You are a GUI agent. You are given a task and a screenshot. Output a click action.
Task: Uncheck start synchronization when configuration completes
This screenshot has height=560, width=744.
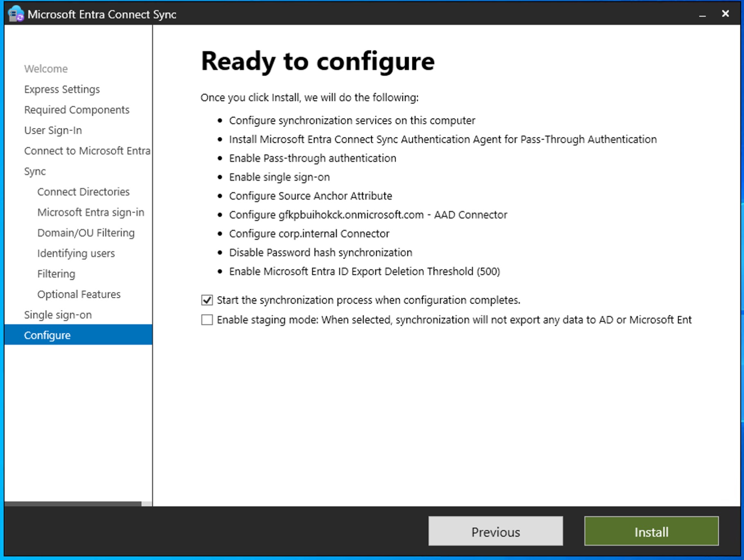coord(207,300)
